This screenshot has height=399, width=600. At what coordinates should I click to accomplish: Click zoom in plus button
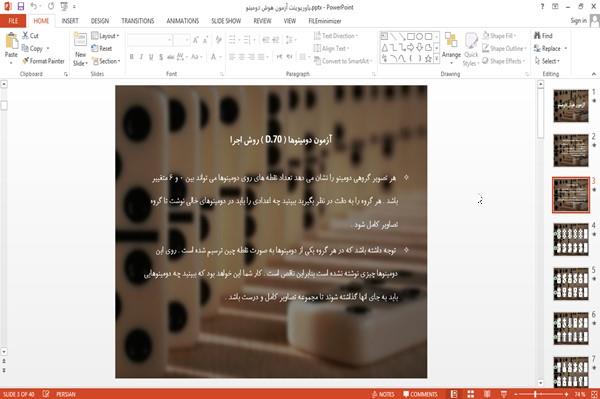(x=566, y=394)
